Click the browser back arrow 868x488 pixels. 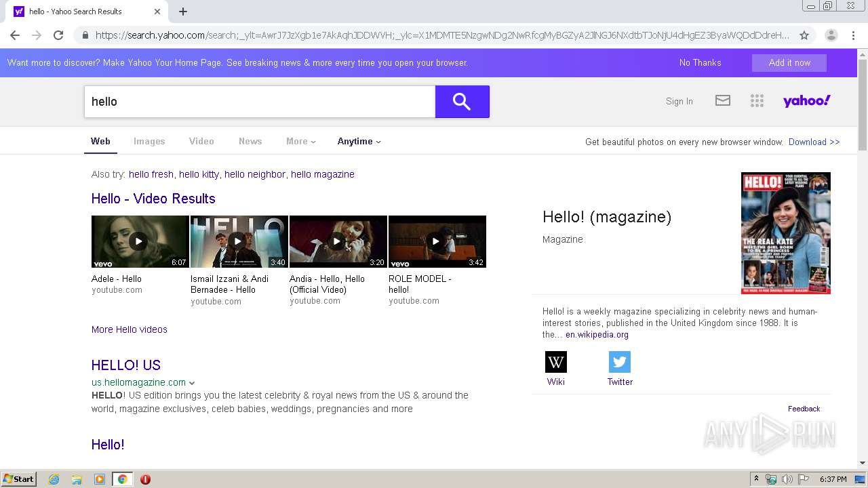[15, 35]
